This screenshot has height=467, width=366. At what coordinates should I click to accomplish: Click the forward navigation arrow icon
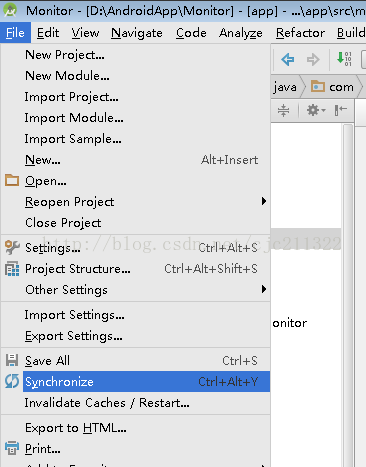(x=313, y=60)
